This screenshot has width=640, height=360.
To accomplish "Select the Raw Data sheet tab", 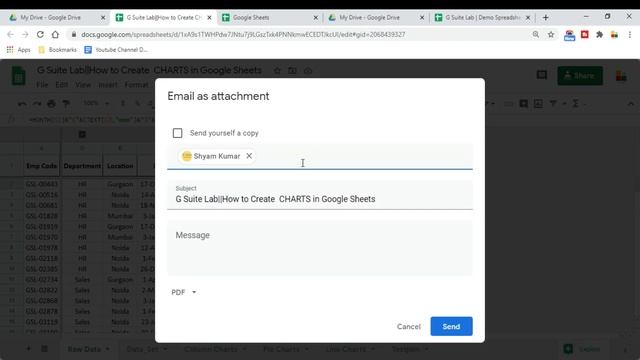I will point(88,349).
